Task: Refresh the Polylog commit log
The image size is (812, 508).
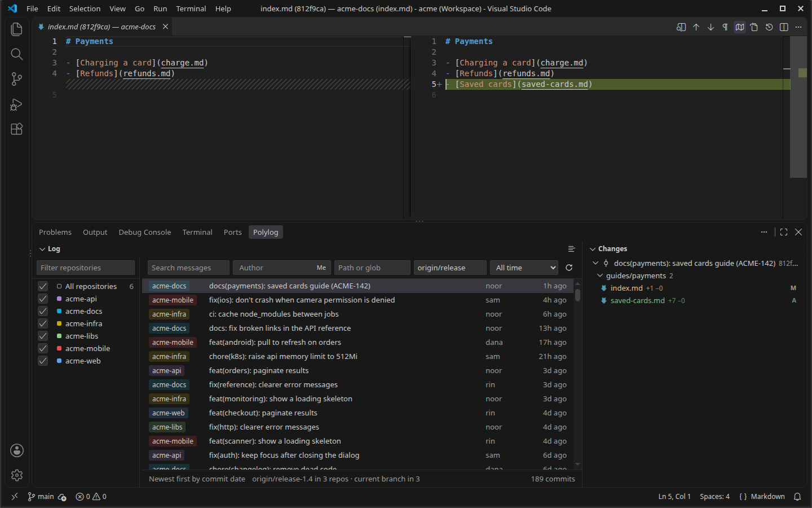Action: [569, 268]
